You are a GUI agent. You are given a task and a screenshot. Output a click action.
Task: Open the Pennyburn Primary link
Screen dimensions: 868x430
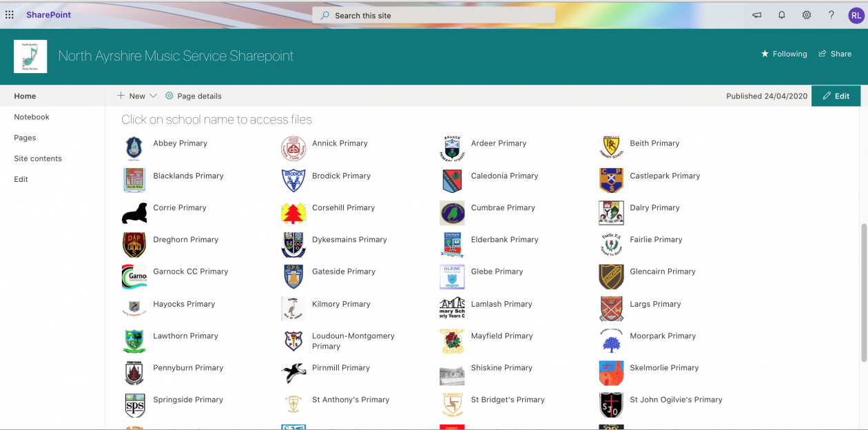(x=188, y=368)
